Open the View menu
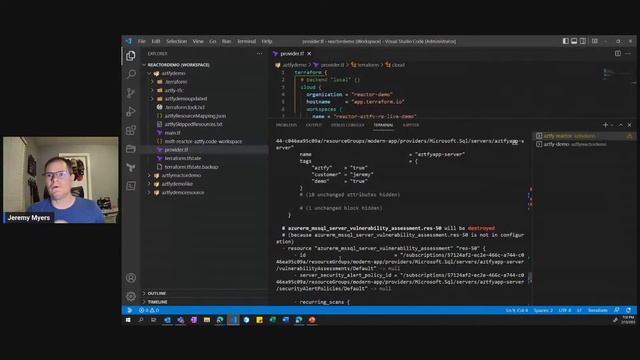Viewport: 640px width, 360px height. [198, 41]
